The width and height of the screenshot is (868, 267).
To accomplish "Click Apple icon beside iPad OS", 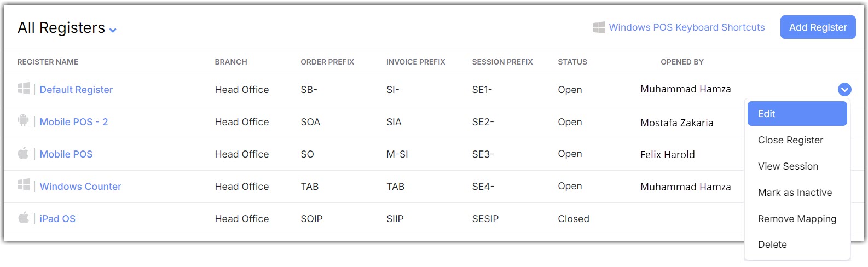I will (23, 218).
